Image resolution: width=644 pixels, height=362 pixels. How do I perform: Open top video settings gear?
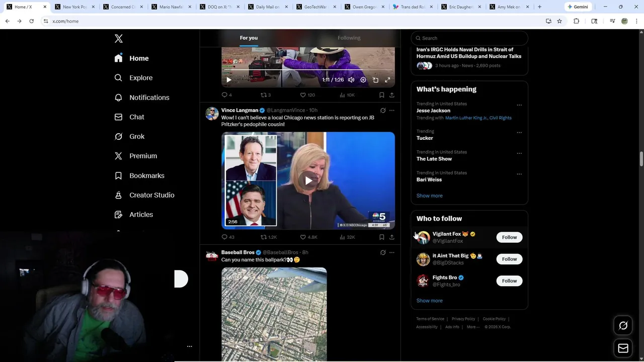[x=363, y=80]
